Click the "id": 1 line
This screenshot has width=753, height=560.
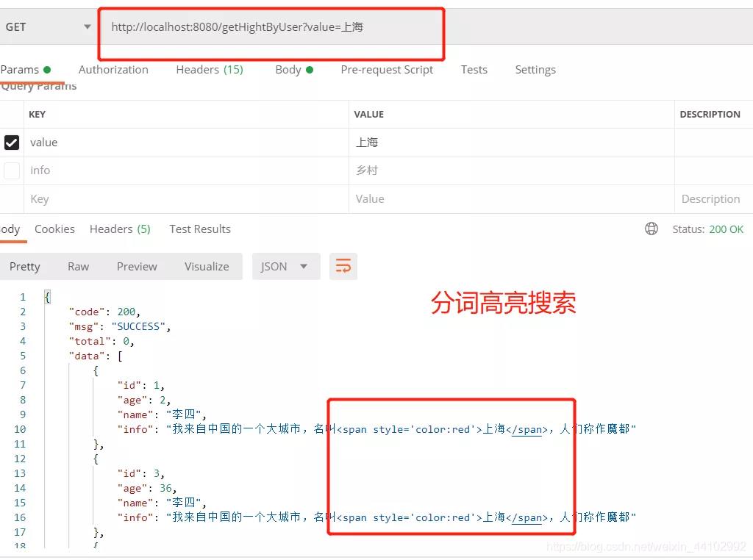141,385
